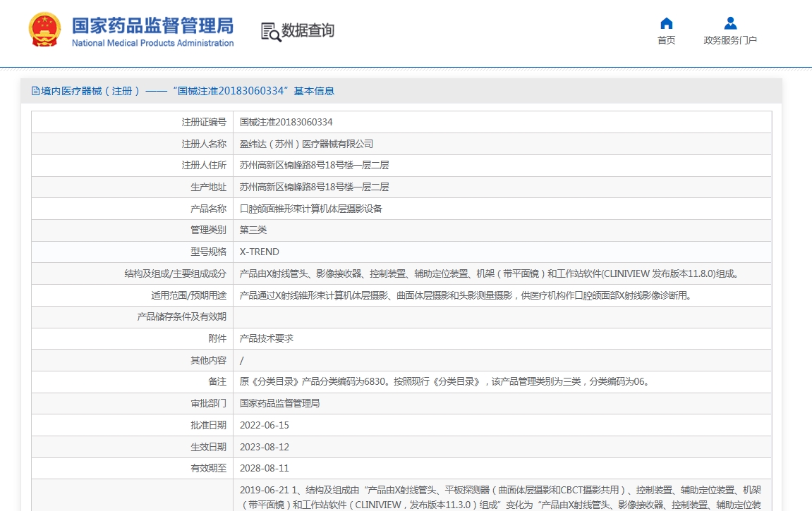812x511 pixels.
Task: Select expiry date 2028-08-11
Action: click(264, 468)
